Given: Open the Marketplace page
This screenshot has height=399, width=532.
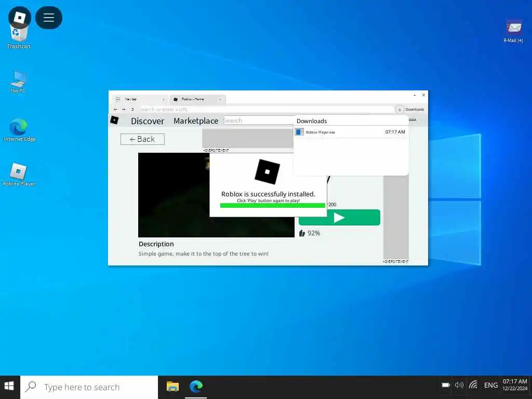Looking at the screenshot, I should point(196,121).
